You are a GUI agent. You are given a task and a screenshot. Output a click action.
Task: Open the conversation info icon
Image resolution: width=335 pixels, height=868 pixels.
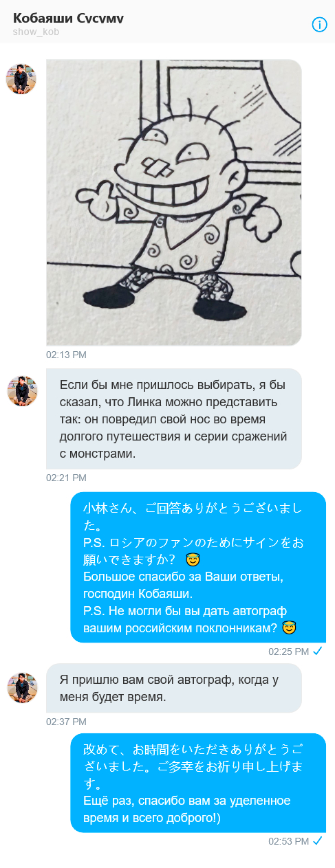point(319,25)
